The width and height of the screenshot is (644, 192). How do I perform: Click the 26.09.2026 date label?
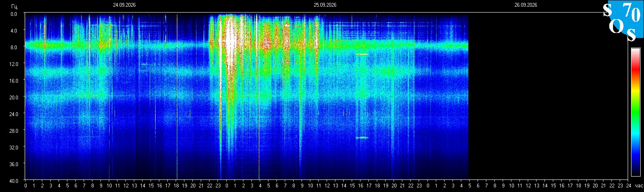(526, 5)
